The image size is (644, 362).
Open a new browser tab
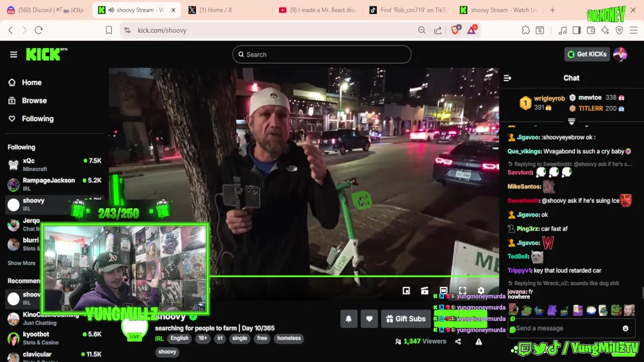coord(552,10)
